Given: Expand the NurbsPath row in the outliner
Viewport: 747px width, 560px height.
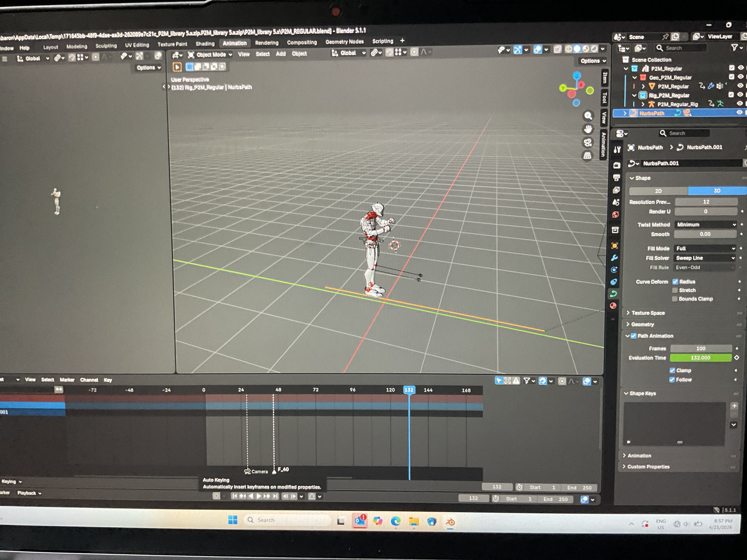Looking at the screenshot, I should pos(625,113).
